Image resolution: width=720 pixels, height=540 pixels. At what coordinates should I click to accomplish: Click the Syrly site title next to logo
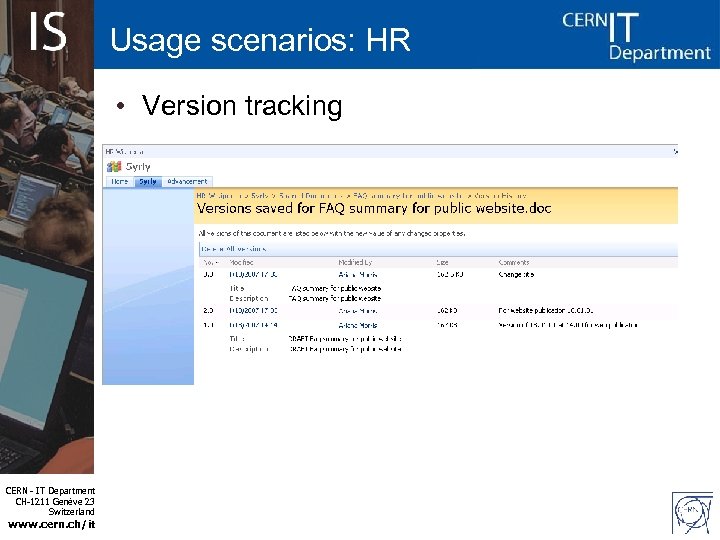click(138, 167)
